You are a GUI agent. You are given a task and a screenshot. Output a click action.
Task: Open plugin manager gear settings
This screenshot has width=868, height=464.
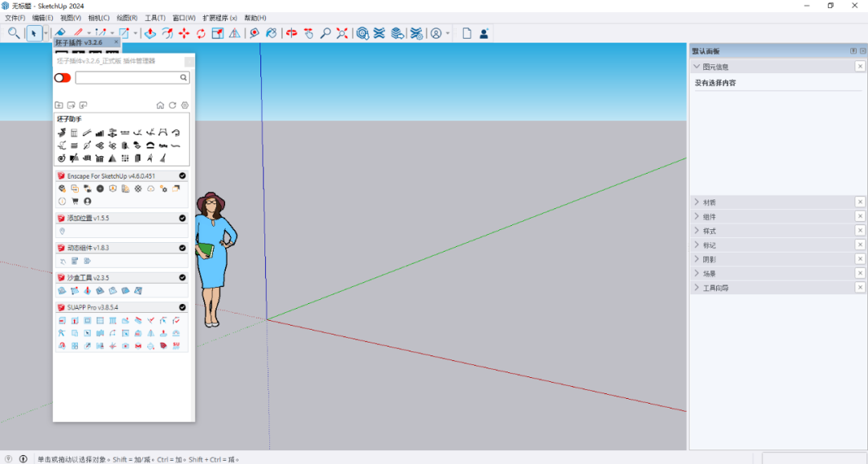click(x=185, y=105)
